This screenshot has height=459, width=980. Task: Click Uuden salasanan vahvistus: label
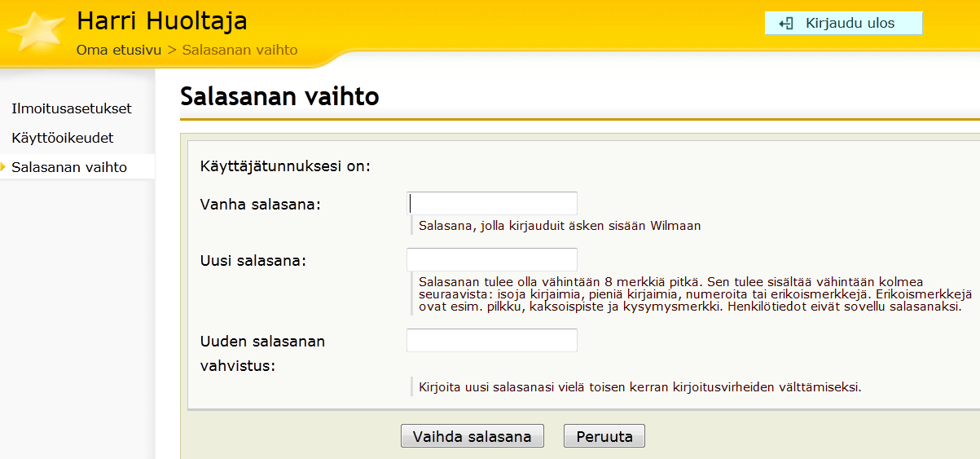pyautogui.click(x=262, y=353)
